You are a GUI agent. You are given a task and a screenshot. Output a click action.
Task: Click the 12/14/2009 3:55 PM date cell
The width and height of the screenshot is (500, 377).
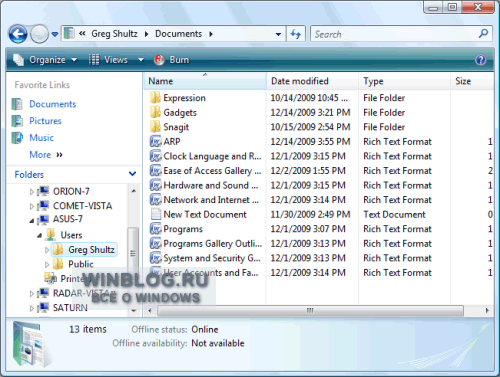310,141
